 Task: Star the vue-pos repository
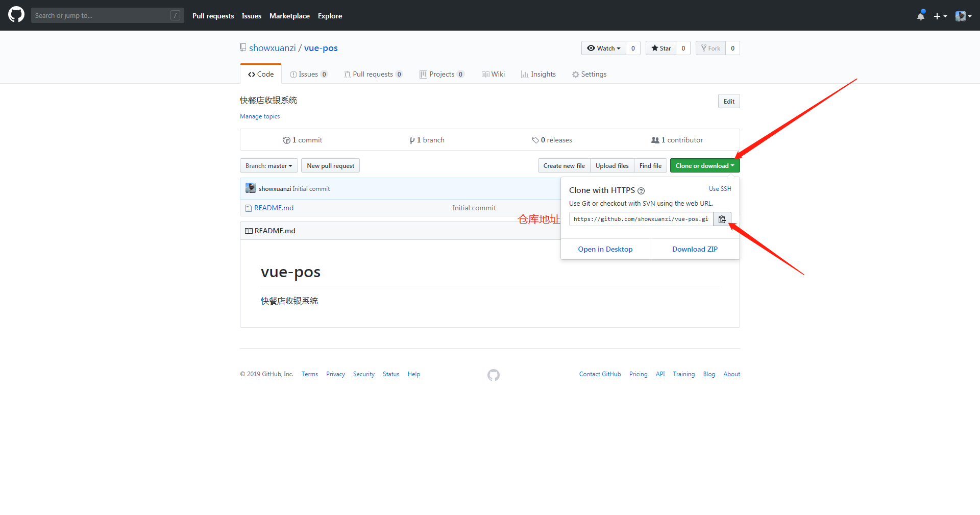click(x=661, y=48)
